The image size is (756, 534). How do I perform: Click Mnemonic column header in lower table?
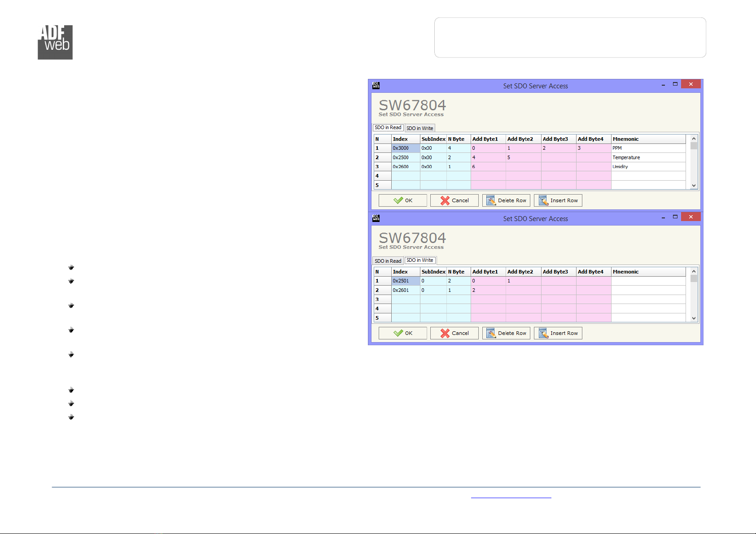point(648,272)
